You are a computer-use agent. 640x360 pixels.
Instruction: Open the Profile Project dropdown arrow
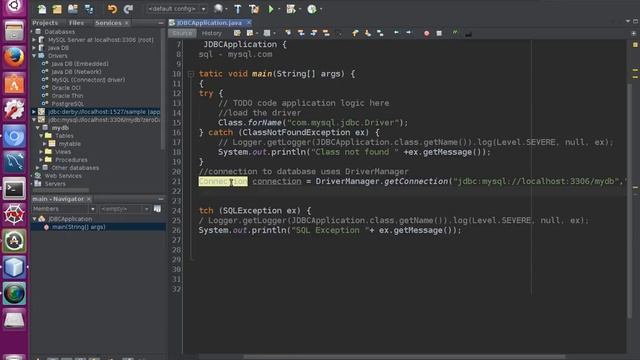(x=321, y=9)
